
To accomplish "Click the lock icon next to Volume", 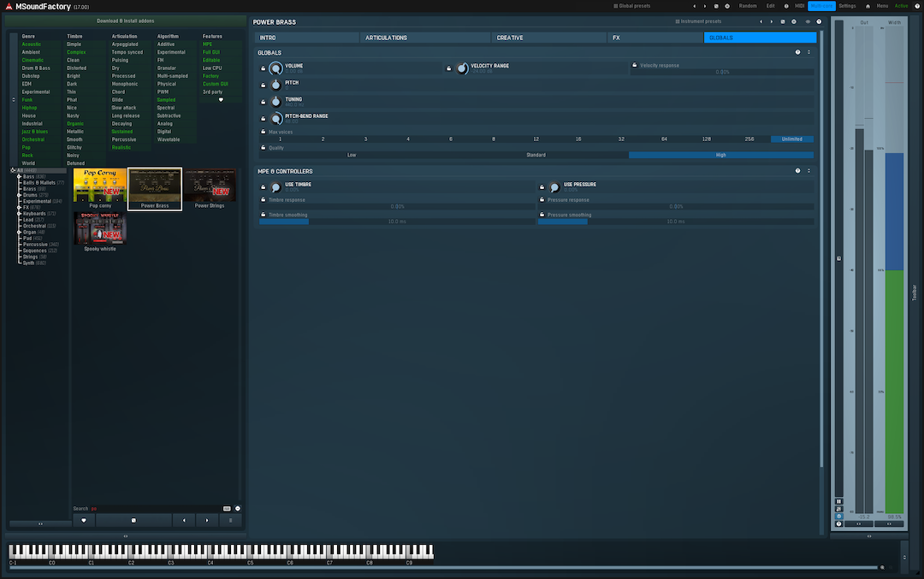I will pyautogui.click(x=263, y=68).
